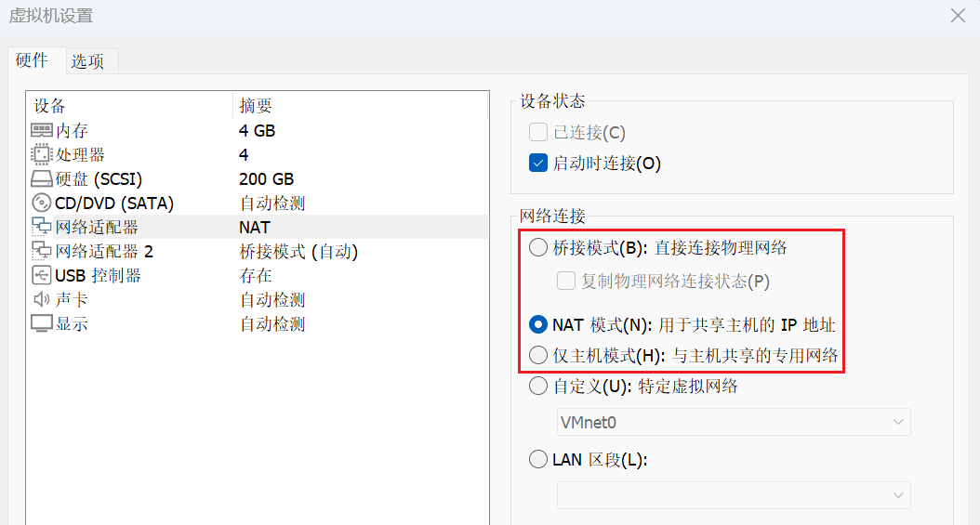The height and width of the screenshot is (525, 980).
Task: Open the 硬件 tab
Action: pos(33,60)
